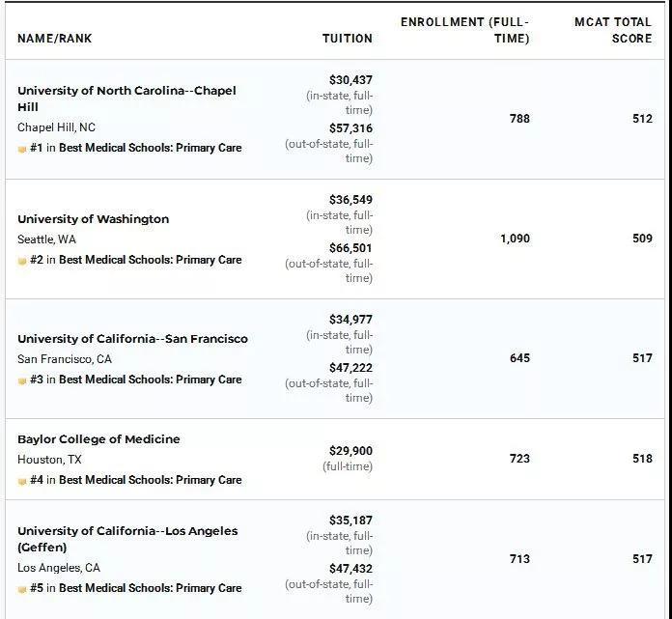This screenshot has width=672, height=619.
Task: Click #5 in Best Medical Schools: Primary Care
Action: tap(135, 588)
